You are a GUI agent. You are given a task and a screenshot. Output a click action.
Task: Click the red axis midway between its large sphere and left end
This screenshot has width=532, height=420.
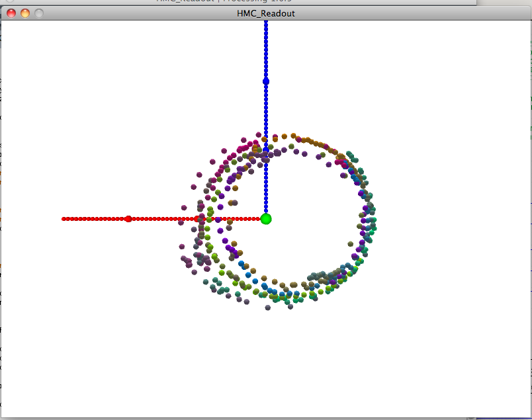(97, 218)
